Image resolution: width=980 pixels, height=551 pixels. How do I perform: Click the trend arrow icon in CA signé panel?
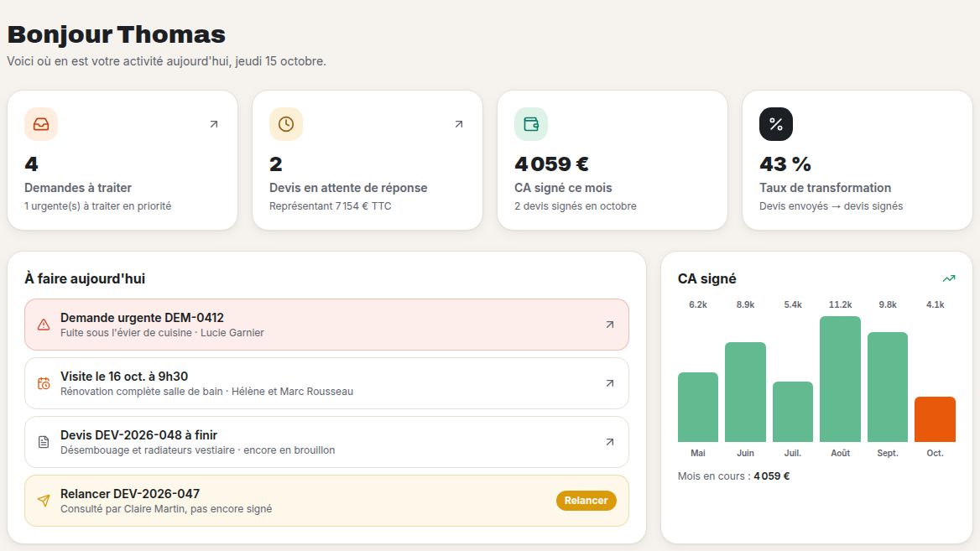[x=949, y=278]
